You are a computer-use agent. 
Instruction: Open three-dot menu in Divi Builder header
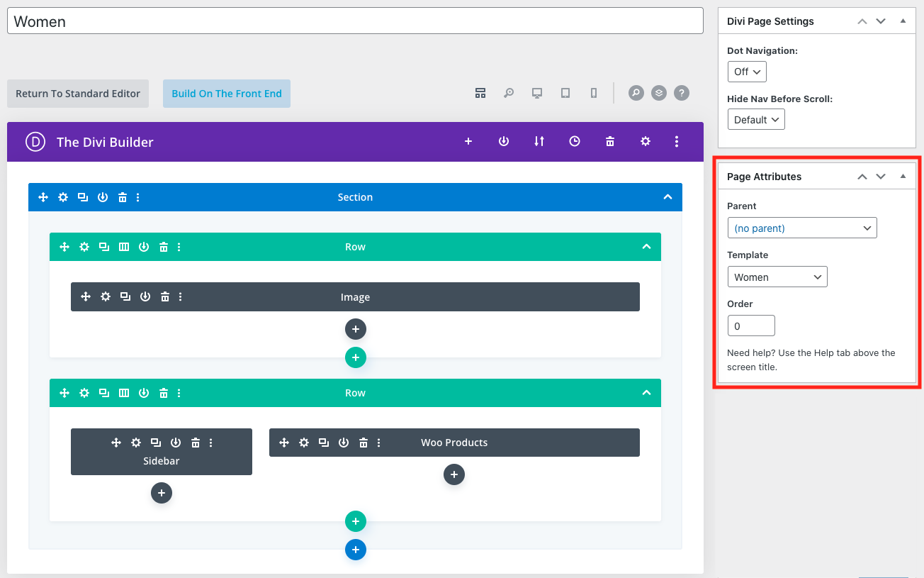(677, 141)
